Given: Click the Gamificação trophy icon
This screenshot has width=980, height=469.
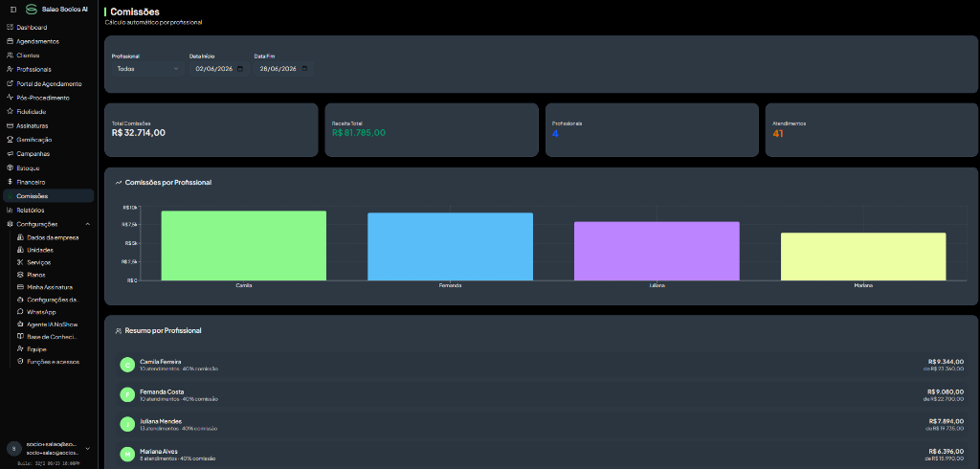Looking at the screenshot, I should 10,140.
